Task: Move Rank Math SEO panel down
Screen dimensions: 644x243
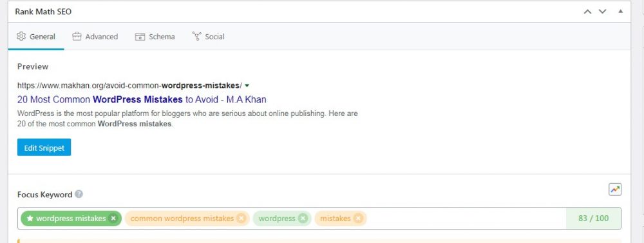Action: pos(603,12)
